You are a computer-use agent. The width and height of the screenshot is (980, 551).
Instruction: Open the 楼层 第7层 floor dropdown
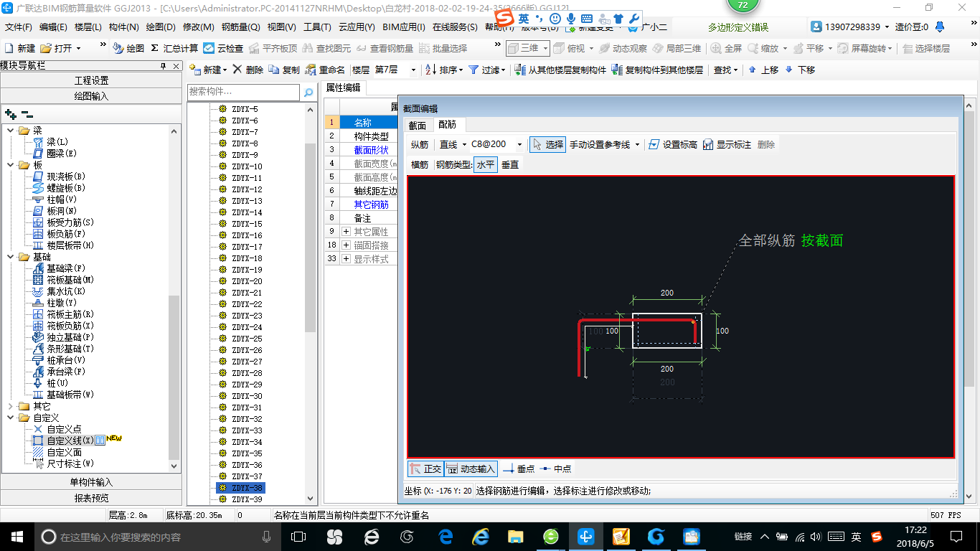pyautogui.click(x=413, y=70)
